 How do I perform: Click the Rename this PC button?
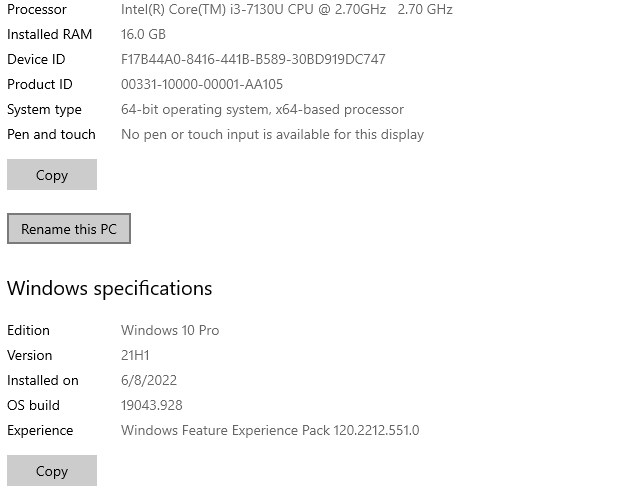69,229
